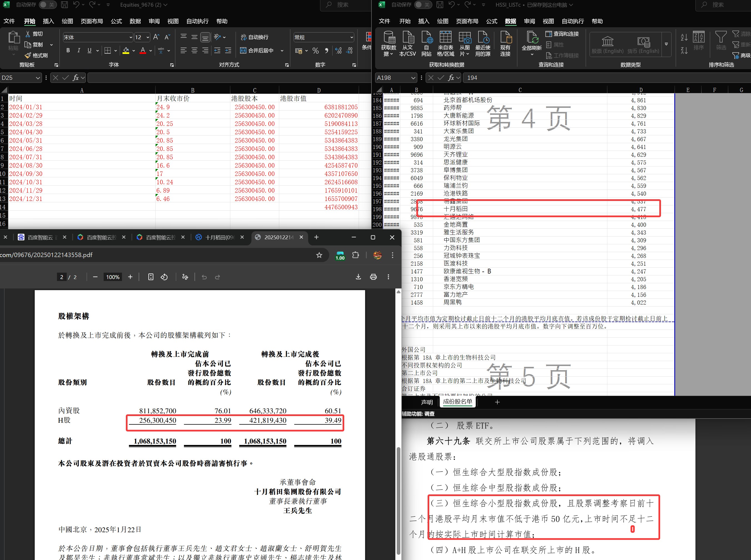The height and width of the screenshot is (560, 751).
Task: Open 审阅 tab in right Excel window
Action: point(529,21)
